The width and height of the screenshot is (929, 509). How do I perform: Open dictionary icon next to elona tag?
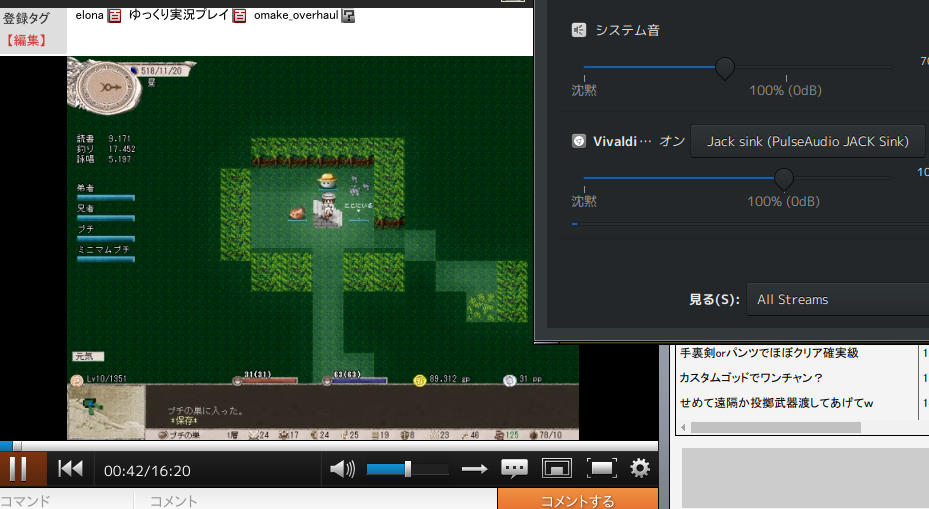tap(114, 16)
